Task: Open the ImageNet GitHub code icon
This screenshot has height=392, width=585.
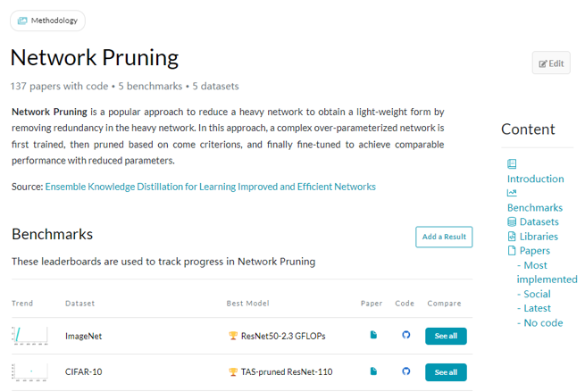Action: pos(405,336)
